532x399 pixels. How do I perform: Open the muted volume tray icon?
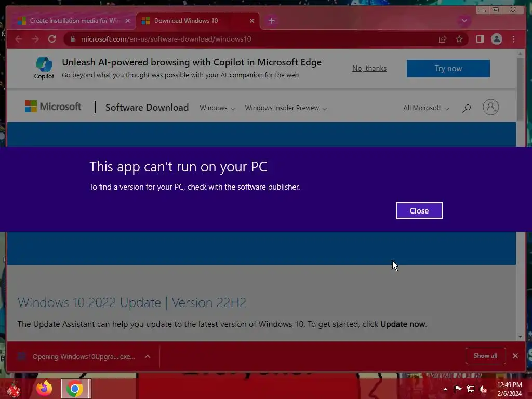pos(483,389)
